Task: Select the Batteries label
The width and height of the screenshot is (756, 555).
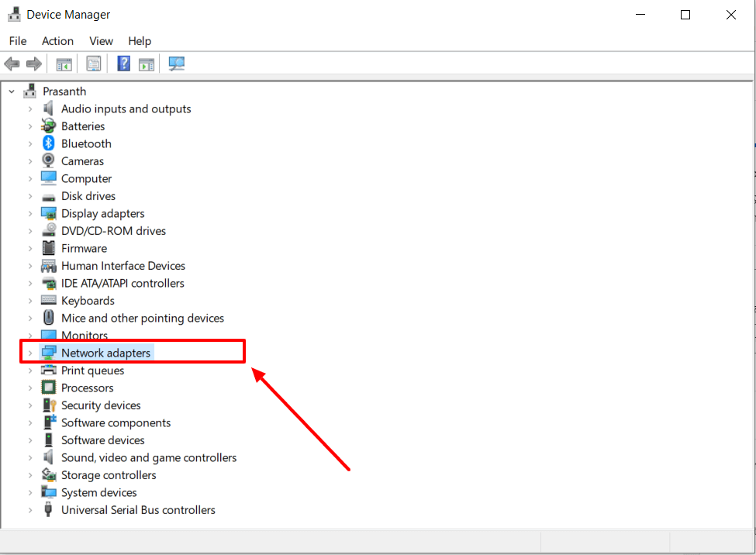Action: coord(83,126)
